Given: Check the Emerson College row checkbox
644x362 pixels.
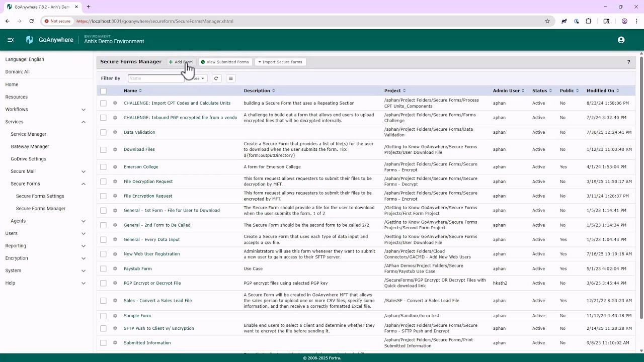Looking at the screenshot, I should pyautogui.click(x=103, y=167).
